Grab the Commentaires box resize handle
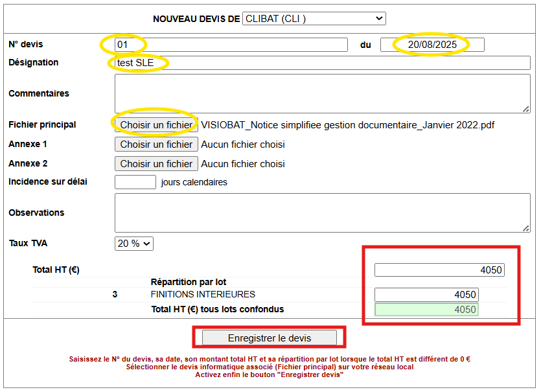The image size is (541, 392). coord(526,110)
